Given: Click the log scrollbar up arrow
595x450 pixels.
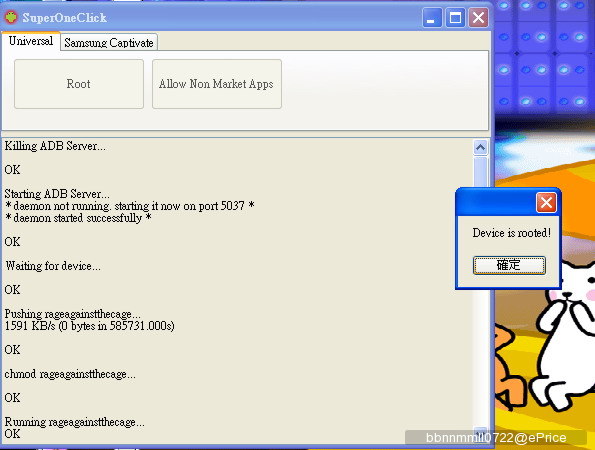Looking at the screenshot, I should tap(480, 147).
